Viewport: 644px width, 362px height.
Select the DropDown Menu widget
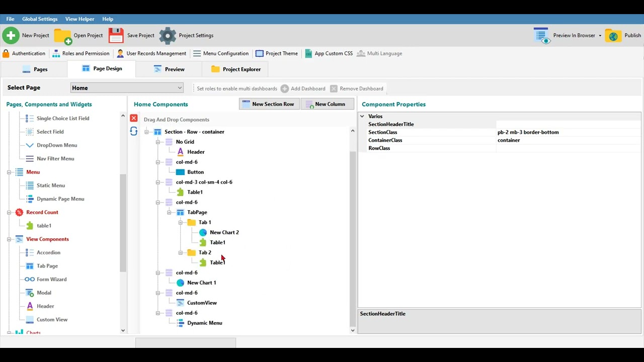(57, 145)
